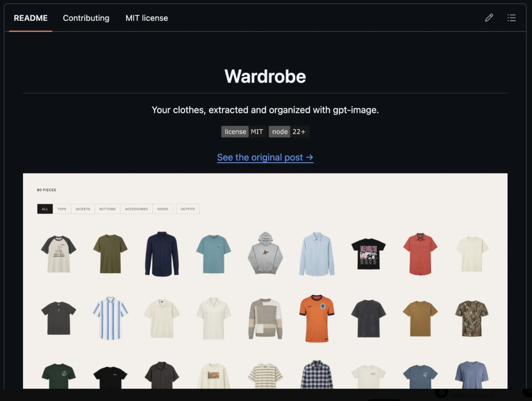Click the light blue dress shirt
Screen dimensions: 532x401
317,254
